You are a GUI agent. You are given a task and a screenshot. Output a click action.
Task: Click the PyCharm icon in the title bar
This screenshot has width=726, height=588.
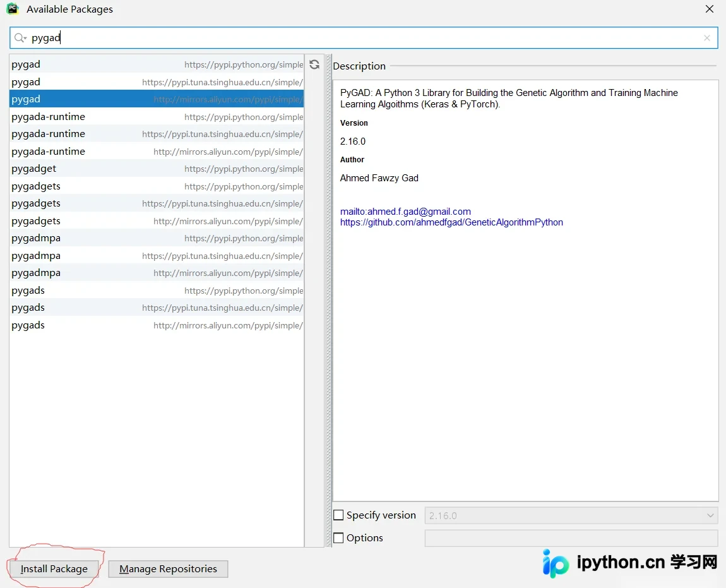tap(13, 9)
